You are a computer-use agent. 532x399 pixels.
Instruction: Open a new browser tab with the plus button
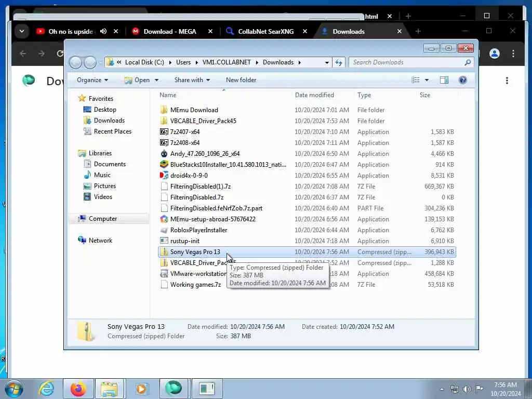click(418, 31)
